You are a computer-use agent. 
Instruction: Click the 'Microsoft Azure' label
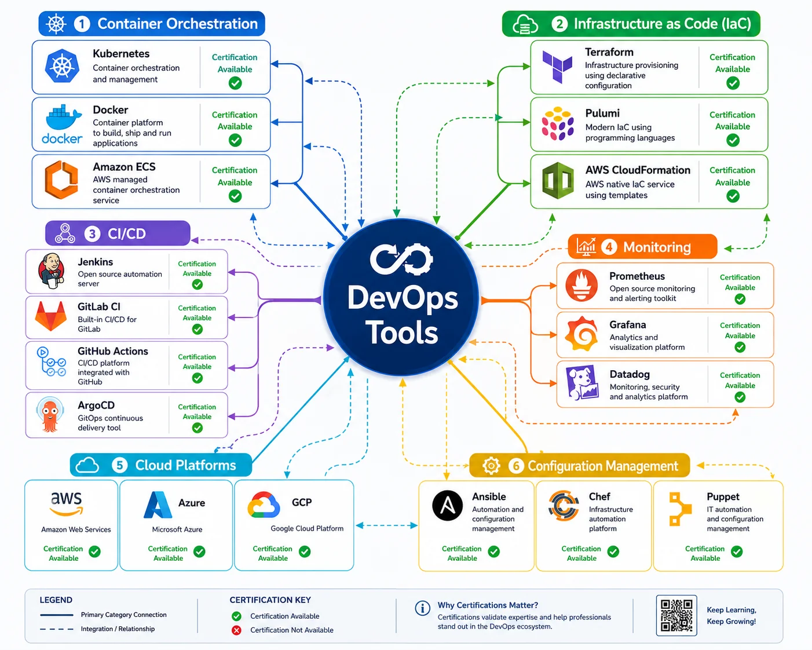tap(177, 530)
